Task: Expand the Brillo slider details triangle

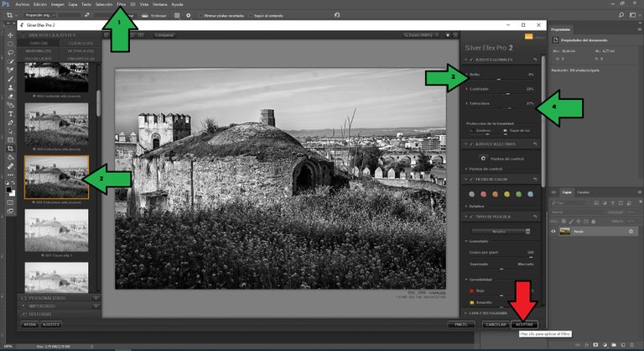Action: coord(467,75)
